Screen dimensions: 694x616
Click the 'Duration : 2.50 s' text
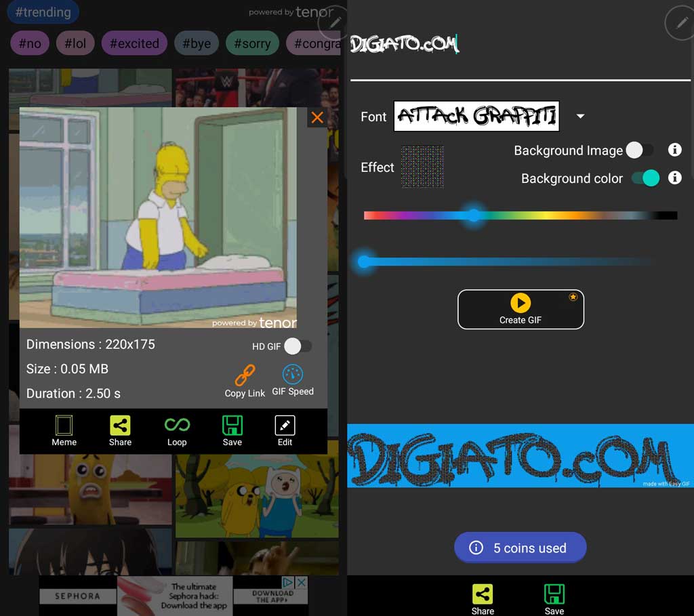[x=73, y=394]
